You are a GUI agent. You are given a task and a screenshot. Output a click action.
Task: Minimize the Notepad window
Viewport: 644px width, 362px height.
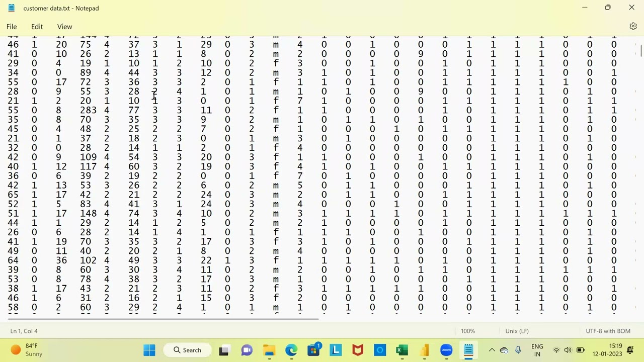pyautogui.click(x=585, y=8)
